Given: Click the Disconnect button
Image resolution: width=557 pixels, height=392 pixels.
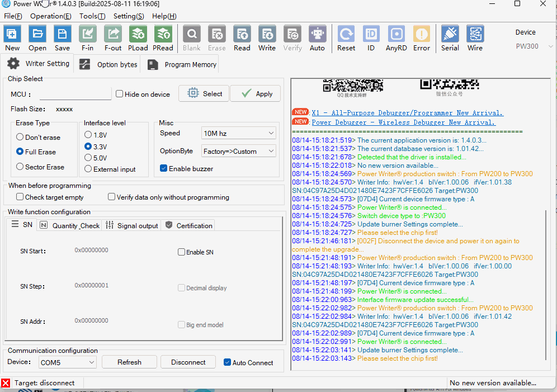Looking at the screenshot, I should [188, 362].
